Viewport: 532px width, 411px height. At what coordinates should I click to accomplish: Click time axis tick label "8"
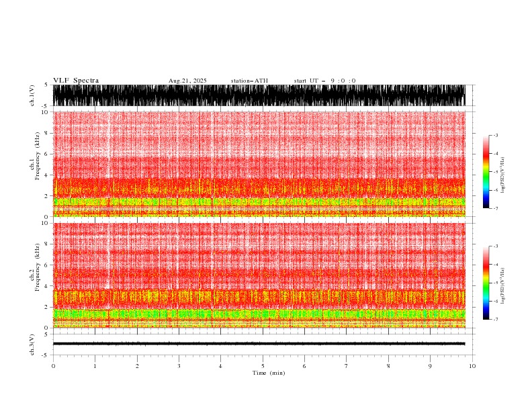click(x=388, y=366)
